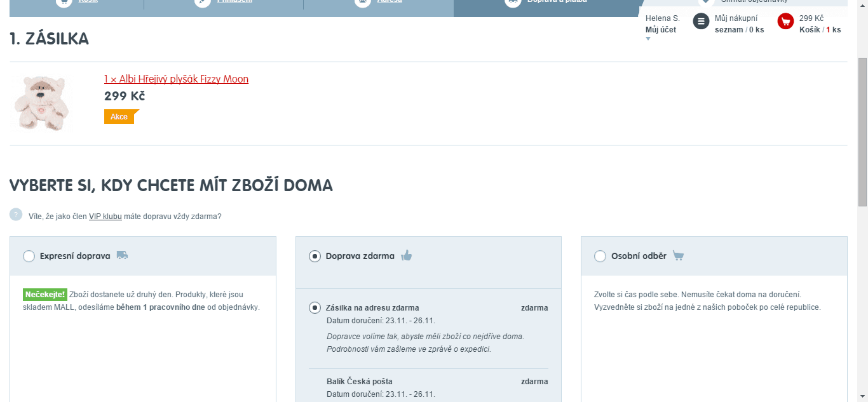Image resolution: width=868 pixels, height=402 pixels.
Task: Click the page vertical scrollbar thumb
Action: point(862,131)
